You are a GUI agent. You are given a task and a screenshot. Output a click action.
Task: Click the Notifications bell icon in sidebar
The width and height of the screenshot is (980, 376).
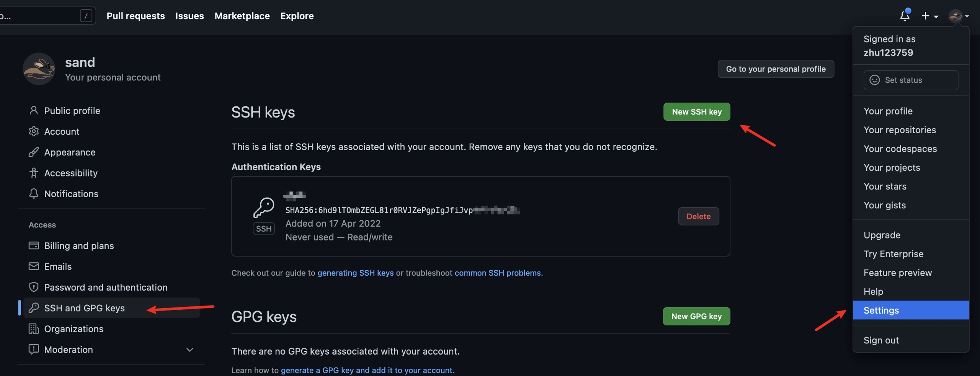coord(34,194)
